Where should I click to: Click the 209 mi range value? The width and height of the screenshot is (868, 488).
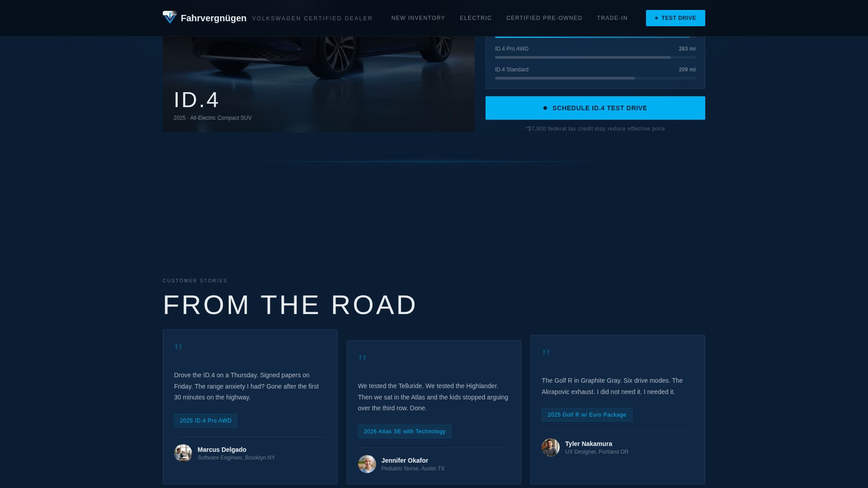click(x=687, y=70)
